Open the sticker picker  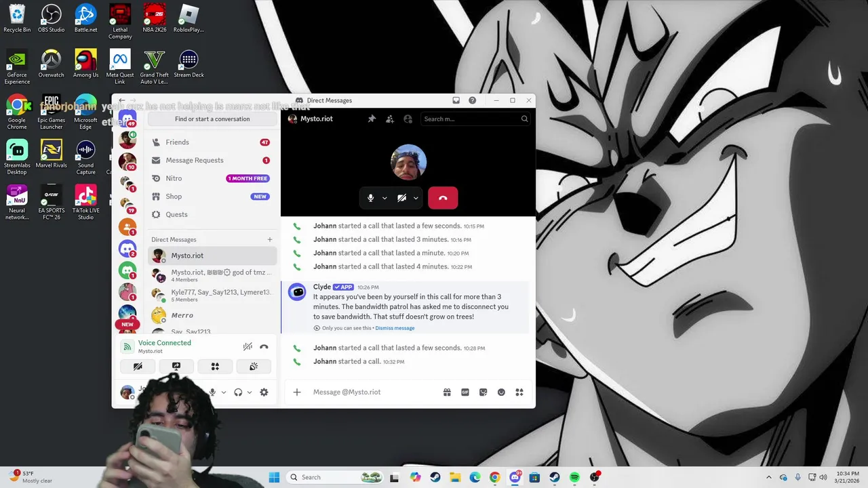click(x=483, y=392)
